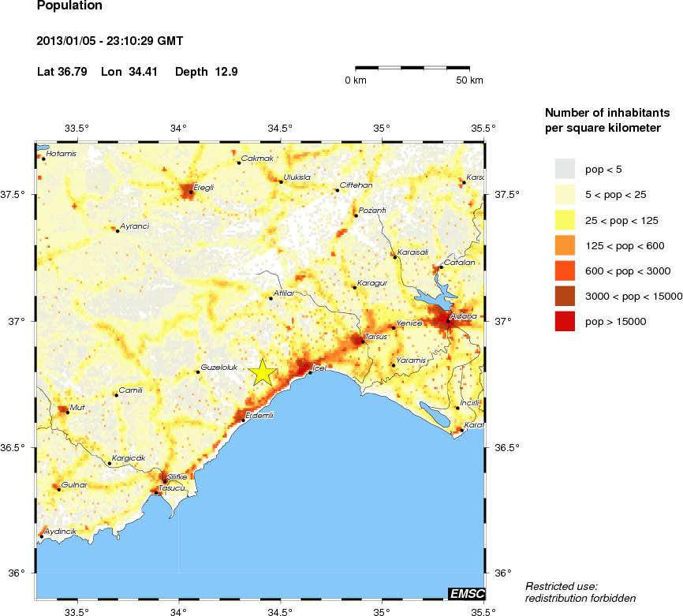Click the 'Erdemli' city label

[259, 416]
